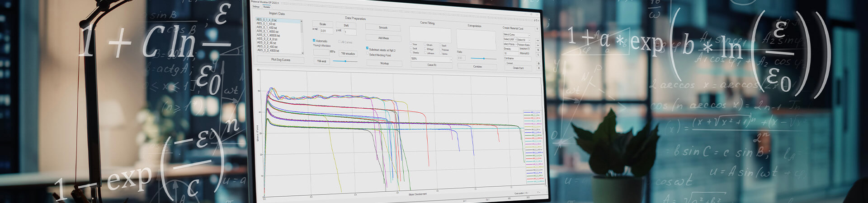Disable the Automatic Young's Modulus checkbox
868x203 pixels.
pyautogui.click(x=314, y=41)
